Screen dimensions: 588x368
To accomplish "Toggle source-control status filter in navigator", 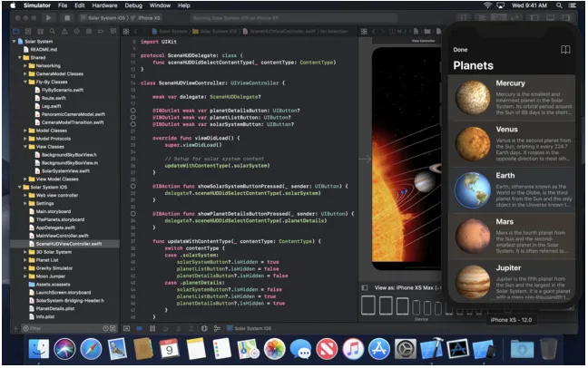I will tap(113, 328).
